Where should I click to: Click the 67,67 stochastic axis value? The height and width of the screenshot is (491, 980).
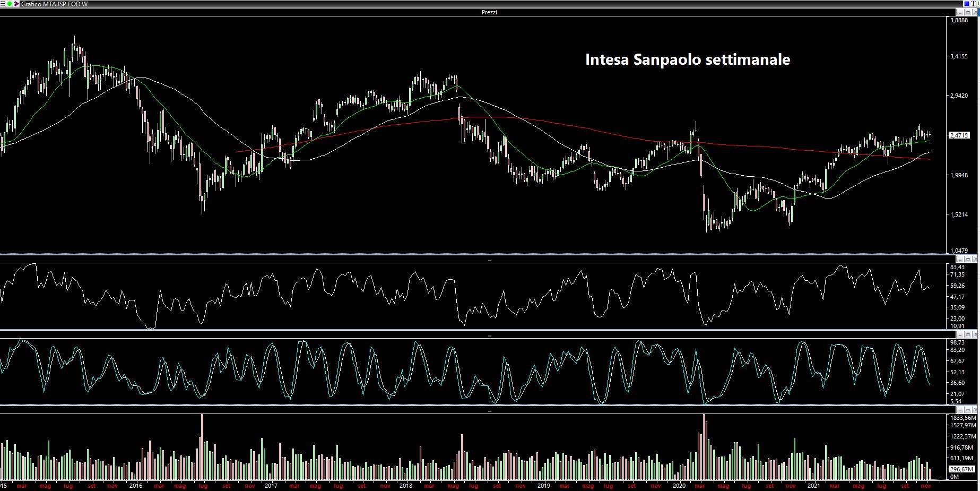958,361
